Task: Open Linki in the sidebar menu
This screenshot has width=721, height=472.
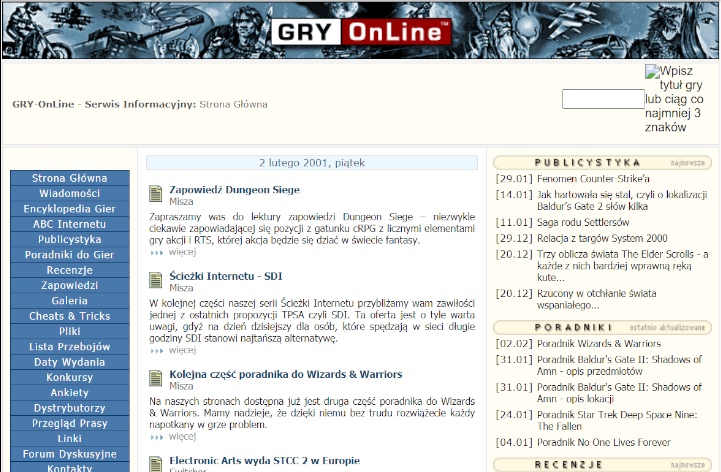Action: coord(69,438)
